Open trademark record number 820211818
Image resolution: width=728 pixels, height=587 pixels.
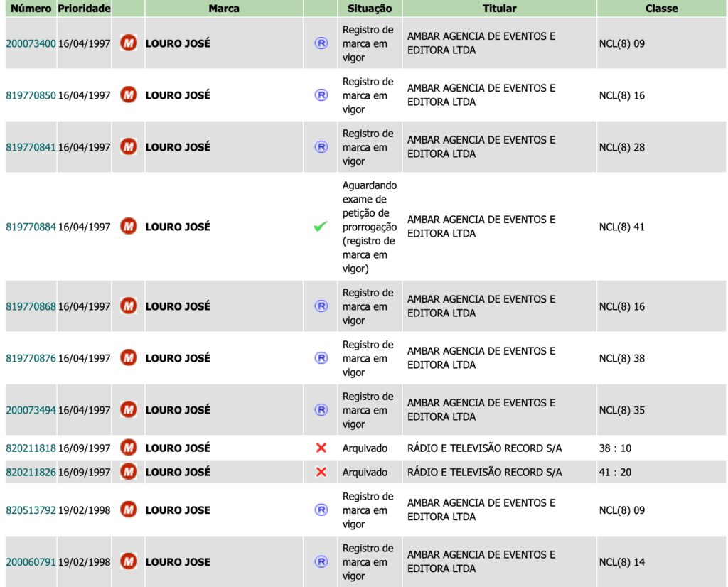coord(31,448)
